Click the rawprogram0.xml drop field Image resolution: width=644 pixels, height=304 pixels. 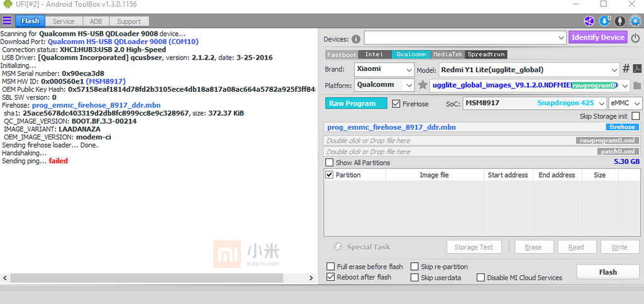pos(482,141)
